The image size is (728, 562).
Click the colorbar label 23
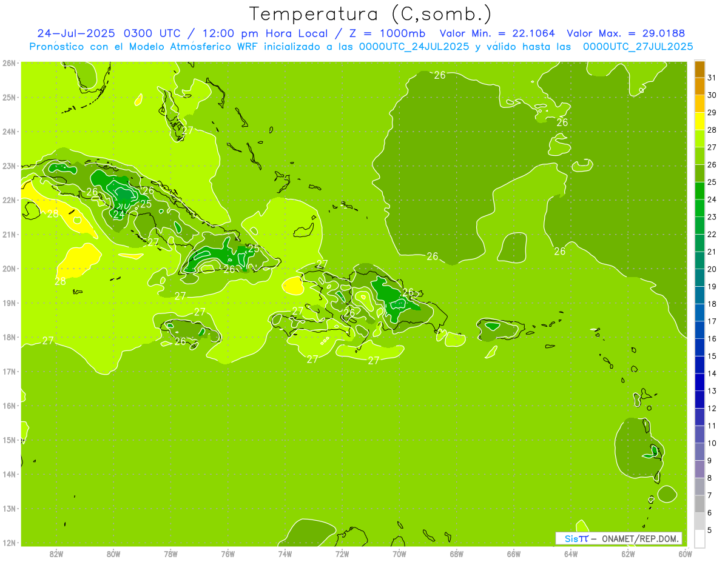(712, 217)
